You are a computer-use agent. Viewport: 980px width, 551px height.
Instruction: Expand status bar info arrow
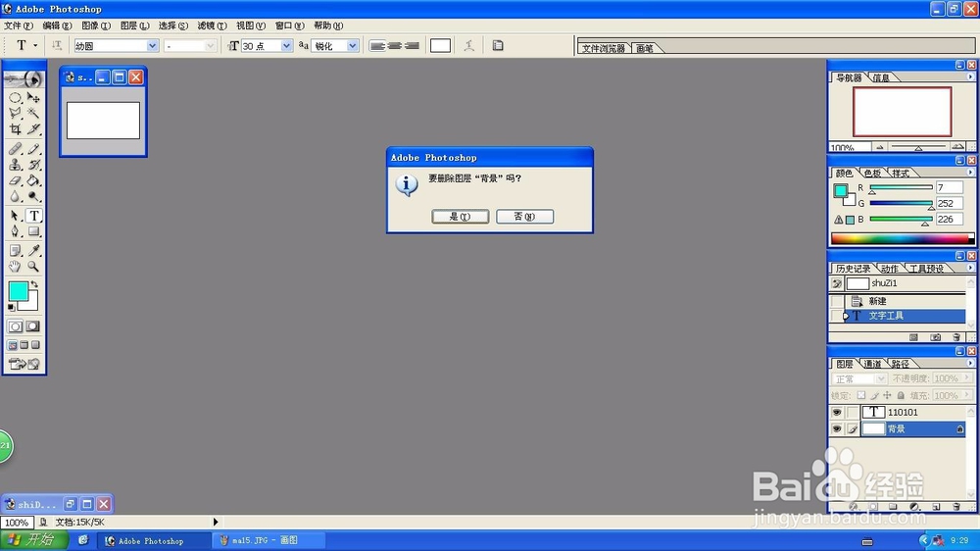[216, 522]
